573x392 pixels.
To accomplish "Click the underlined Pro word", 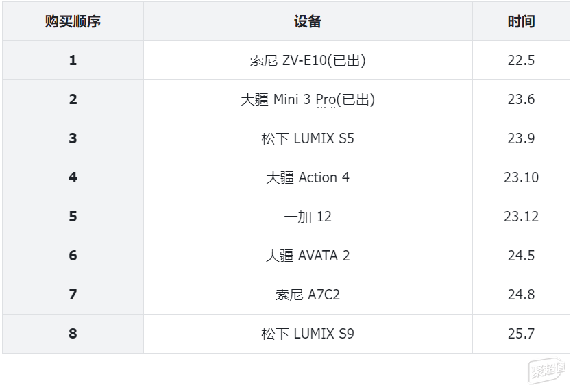I will pos(326,99).
